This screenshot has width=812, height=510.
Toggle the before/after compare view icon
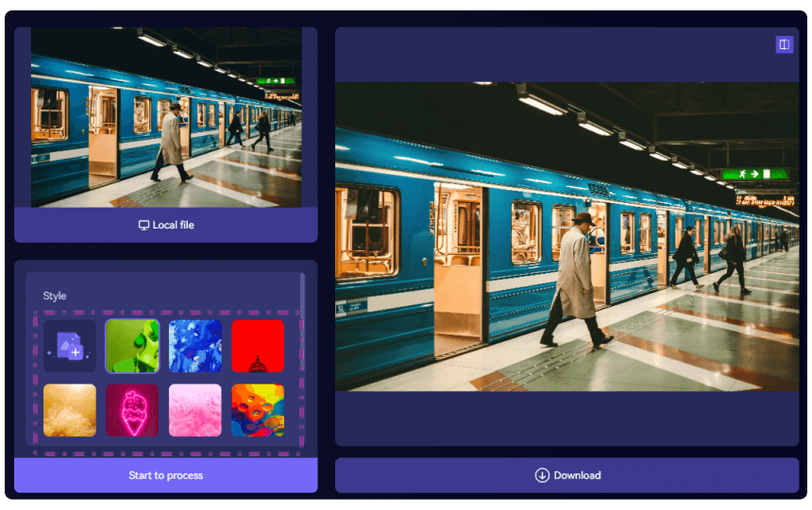click(x=784, y=44)
